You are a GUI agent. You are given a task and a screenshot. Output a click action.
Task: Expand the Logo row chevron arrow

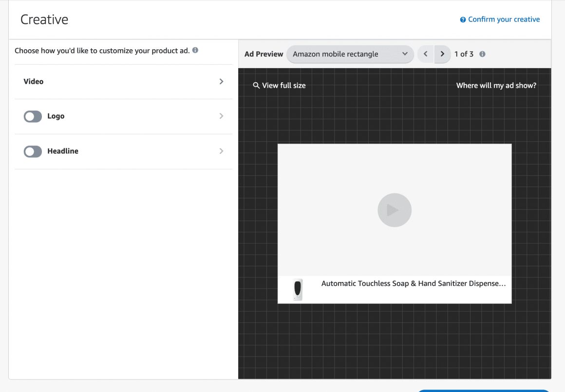[x=221, y=116]
